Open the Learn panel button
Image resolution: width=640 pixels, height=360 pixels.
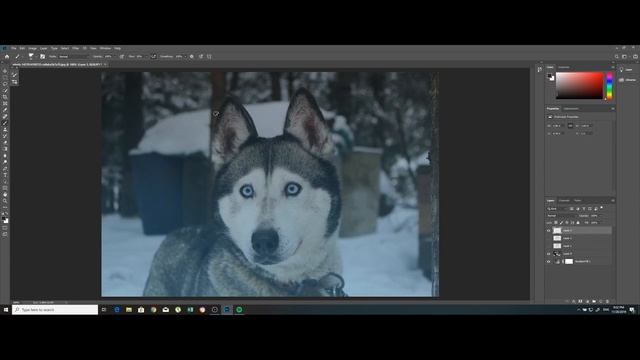626,70
